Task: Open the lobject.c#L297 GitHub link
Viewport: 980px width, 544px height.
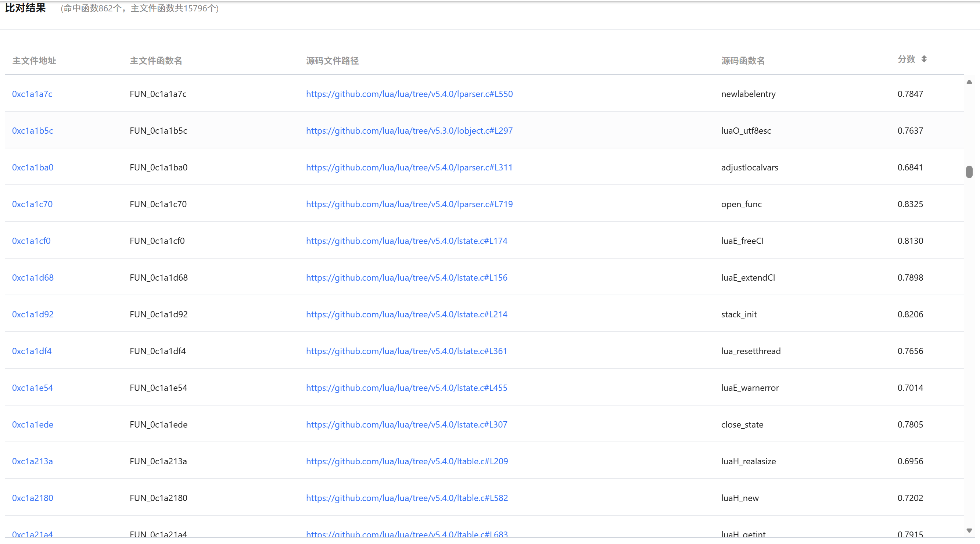Action: point(409,131)
